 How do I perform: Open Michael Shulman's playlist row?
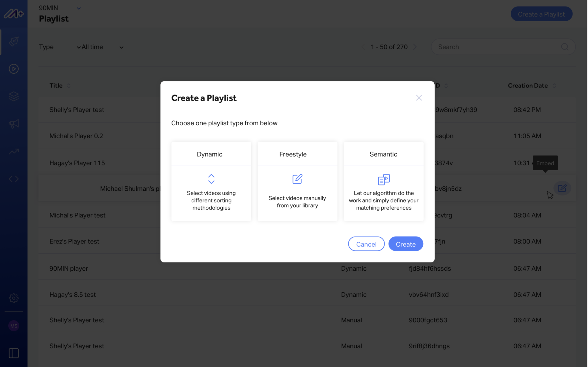[307, 188]
